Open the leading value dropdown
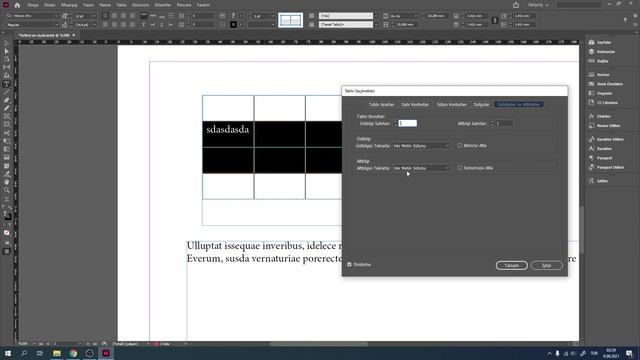The height and width of the screenshot is (360, 640). click(x=94, y=25)
